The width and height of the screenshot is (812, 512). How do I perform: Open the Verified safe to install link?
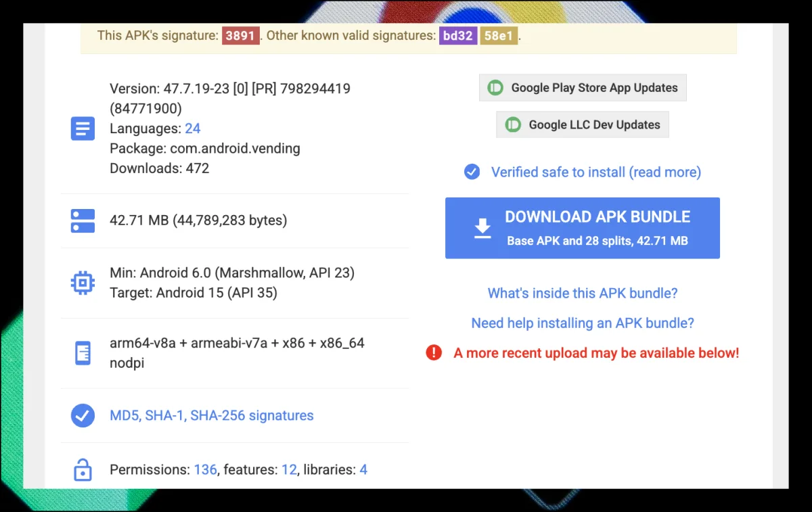[x=595, y=172]
